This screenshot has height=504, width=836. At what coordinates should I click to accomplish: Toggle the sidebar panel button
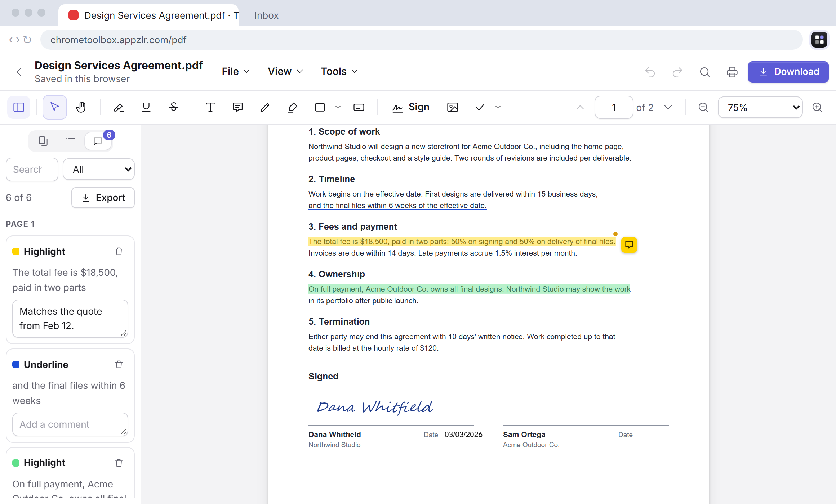pyautogui.click(x=19, y=107)
